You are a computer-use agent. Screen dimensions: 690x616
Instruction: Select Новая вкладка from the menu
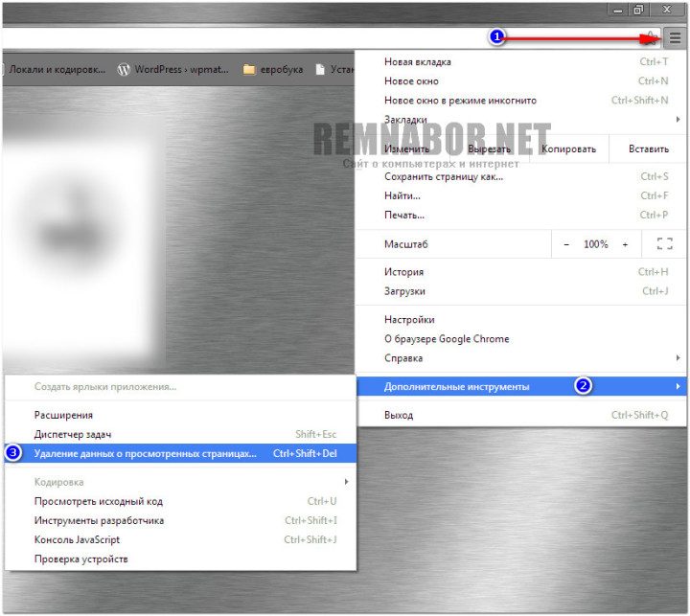(x=418, y=62)
